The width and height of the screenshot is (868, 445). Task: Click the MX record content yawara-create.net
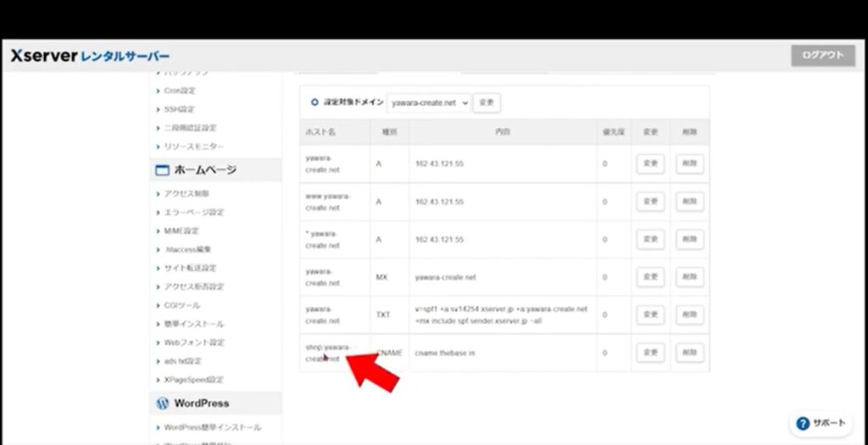pyautogui.click(x=446, y=277)
